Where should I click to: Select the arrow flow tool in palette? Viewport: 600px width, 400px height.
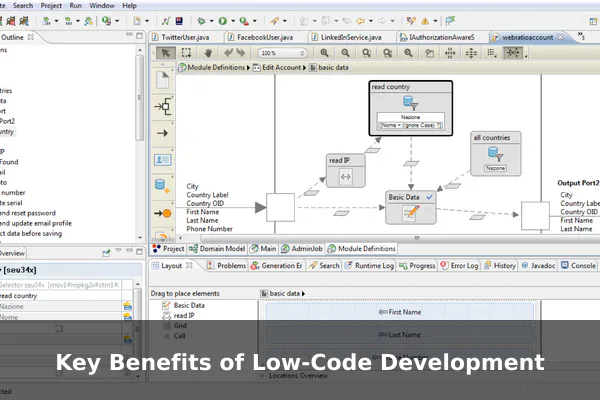[x=163, y=133]
